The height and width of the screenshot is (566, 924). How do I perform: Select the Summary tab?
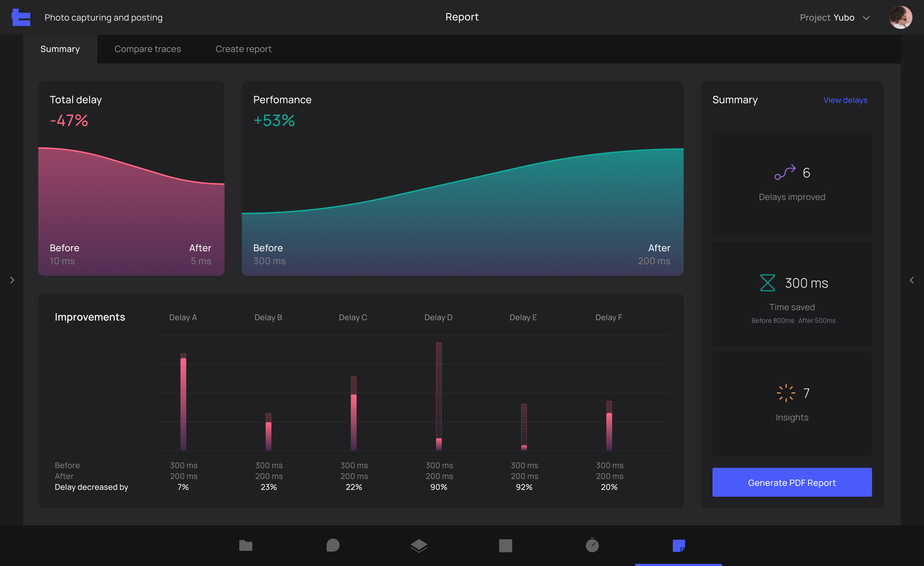60,49
